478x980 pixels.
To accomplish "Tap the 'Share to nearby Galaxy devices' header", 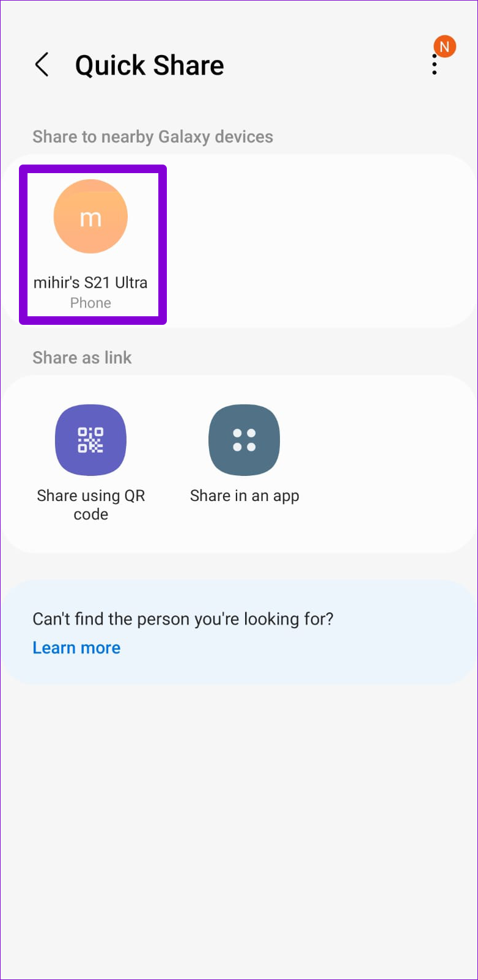I will tap(153, 136).
